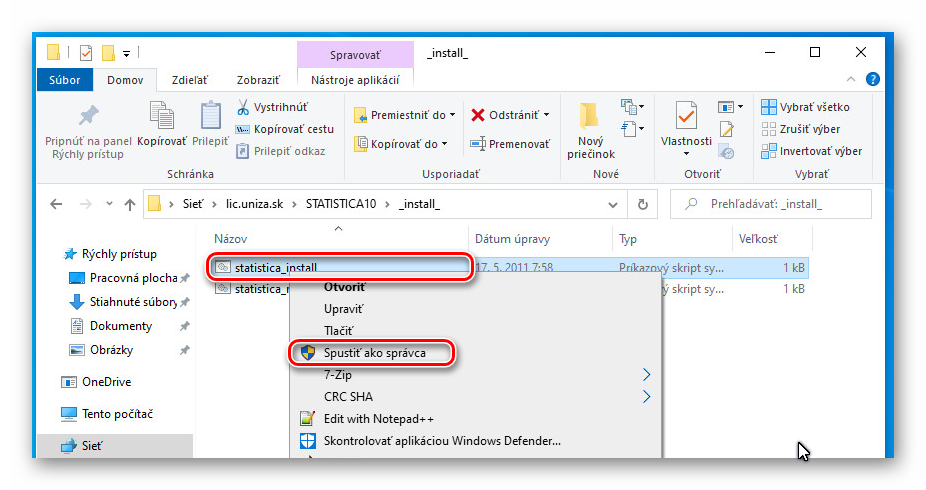The height and width of the screenshot is (490, 926).
Task: Expand the Premiestniť do dropdown
Action: coord(452,116)
